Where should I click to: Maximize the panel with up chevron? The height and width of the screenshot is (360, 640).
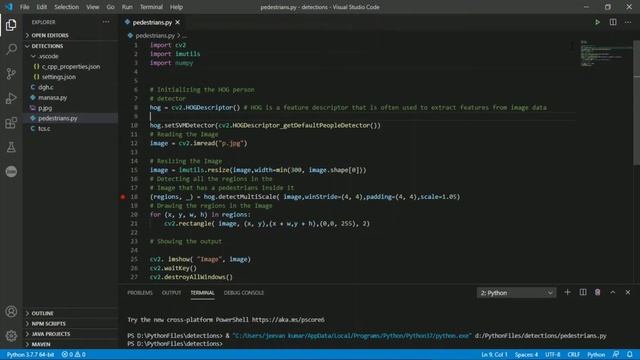coord(613,292)
